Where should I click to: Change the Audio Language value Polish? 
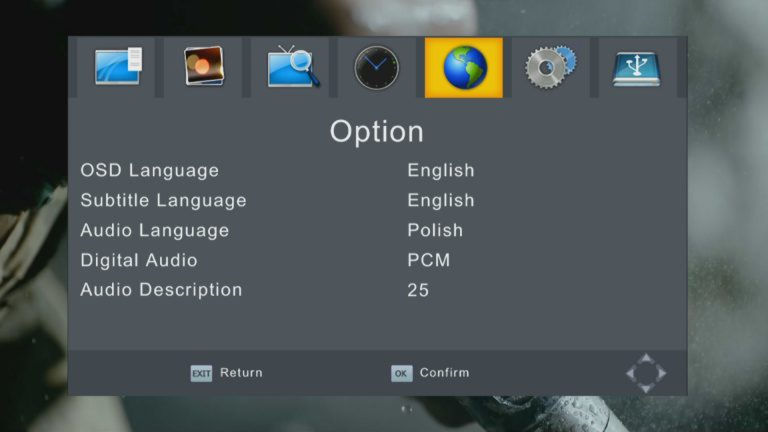(x=435, y=230)
